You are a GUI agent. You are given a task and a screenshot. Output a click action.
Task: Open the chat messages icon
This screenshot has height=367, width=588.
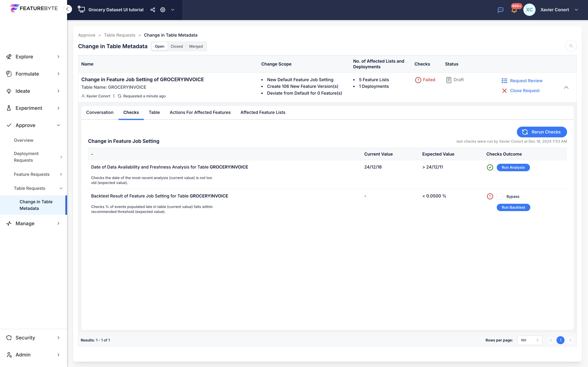[500, 10]
